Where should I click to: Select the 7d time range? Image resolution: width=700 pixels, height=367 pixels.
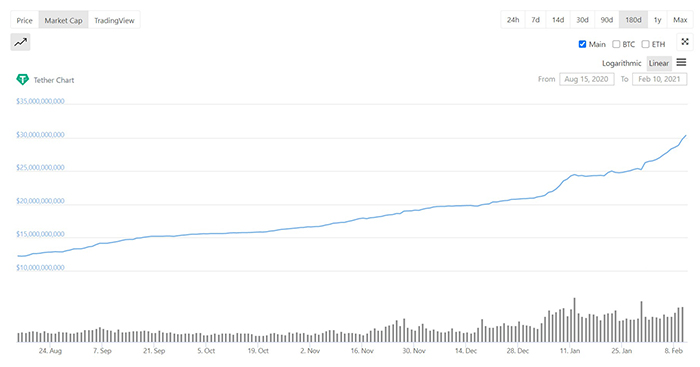click(535, 20)
